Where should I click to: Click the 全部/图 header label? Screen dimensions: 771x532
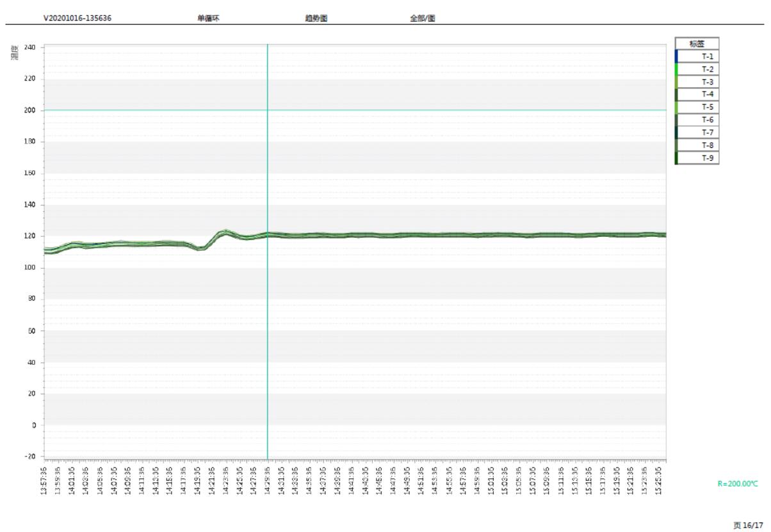pos(423,18)
